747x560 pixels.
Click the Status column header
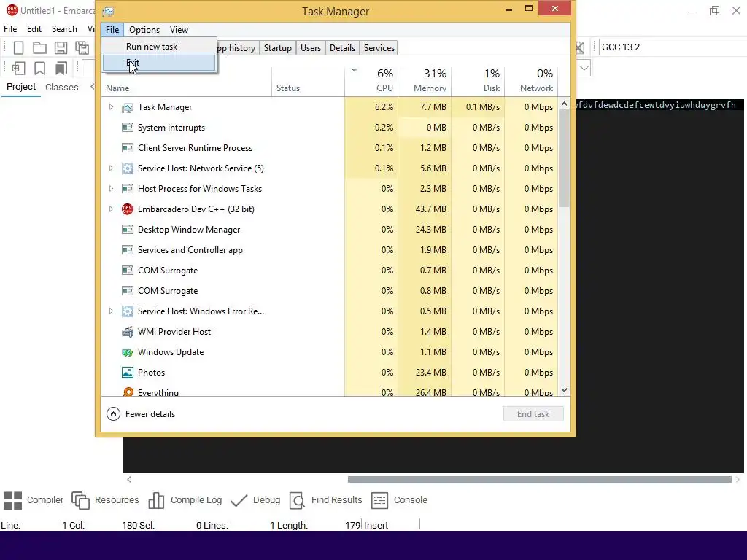coord(309,81)
